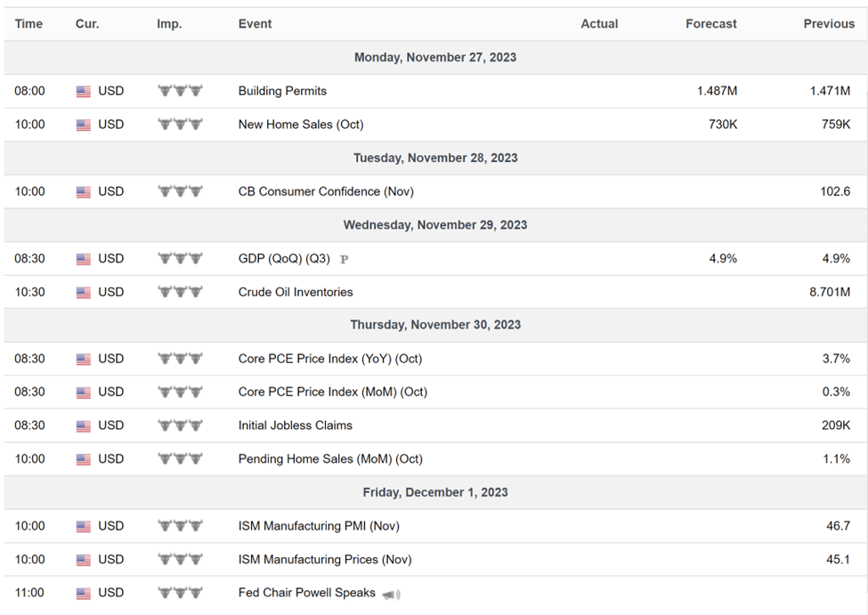Click the bull importance icons for New Home Sales
Viewport: 868px width, 615px height.
tap(180, 124)
